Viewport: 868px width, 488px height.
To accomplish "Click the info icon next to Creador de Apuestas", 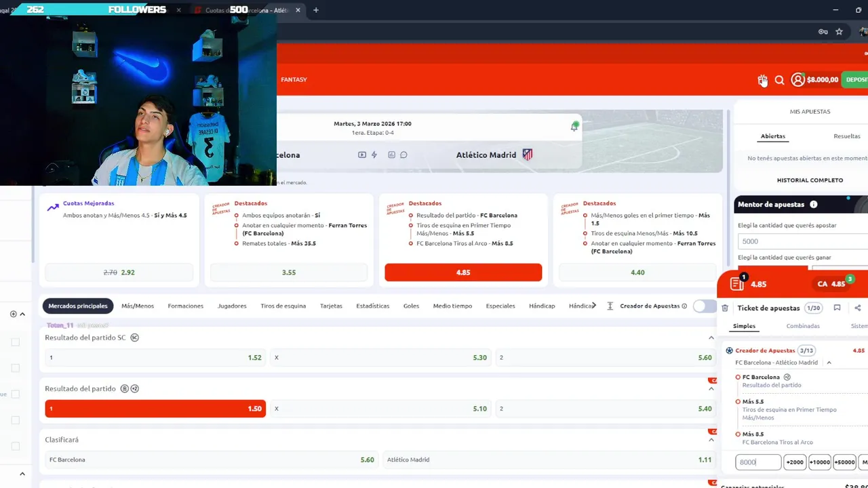I will (x=684, y=306).
